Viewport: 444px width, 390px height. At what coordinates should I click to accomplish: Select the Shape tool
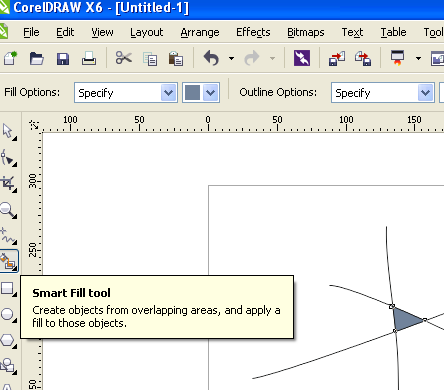(x=8, y=158)
